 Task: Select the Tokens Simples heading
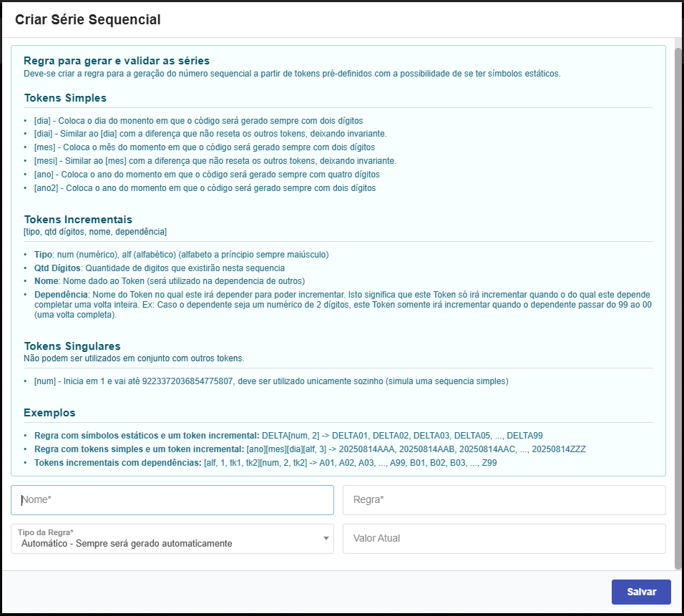[65, 98]
